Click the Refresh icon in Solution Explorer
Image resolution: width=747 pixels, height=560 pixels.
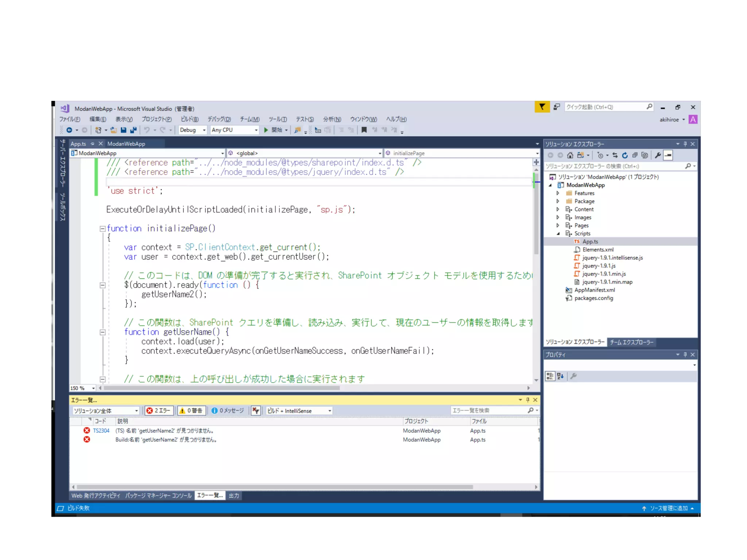[x=625, y=156]
